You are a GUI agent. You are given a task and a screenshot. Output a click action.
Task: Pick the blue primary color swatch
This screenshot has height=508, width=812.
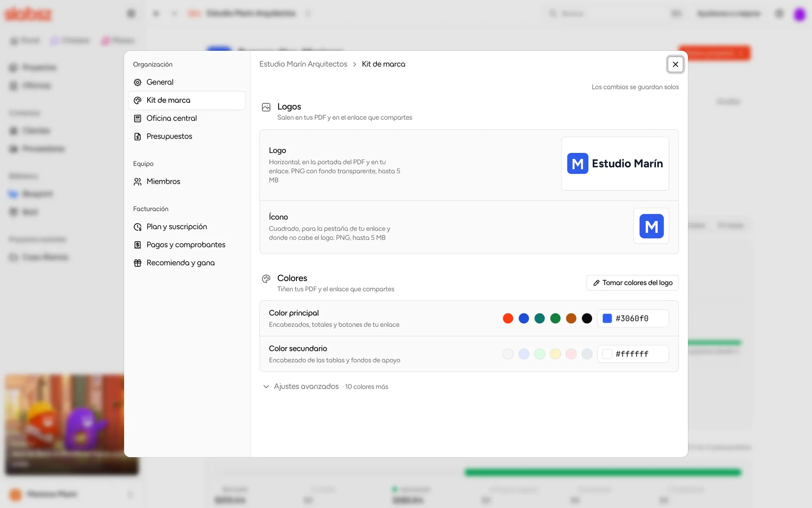point(524,318)
